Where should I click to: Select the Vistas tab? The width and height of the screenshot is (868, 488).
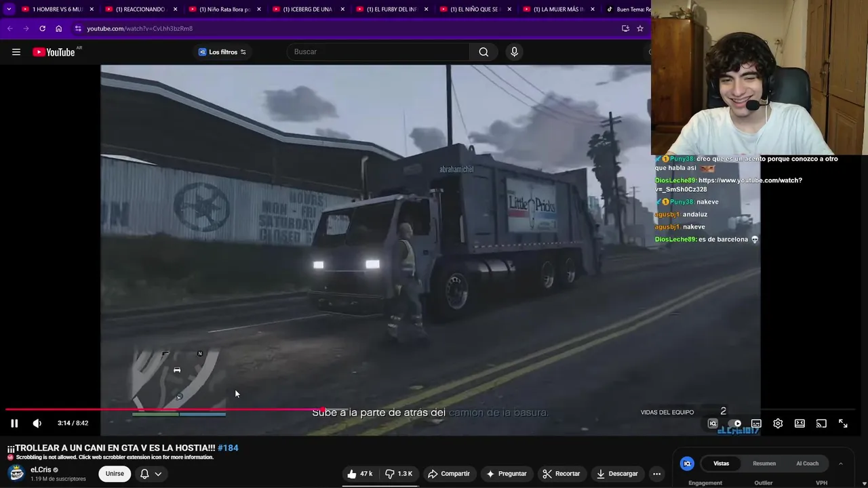tap(722, 464)
